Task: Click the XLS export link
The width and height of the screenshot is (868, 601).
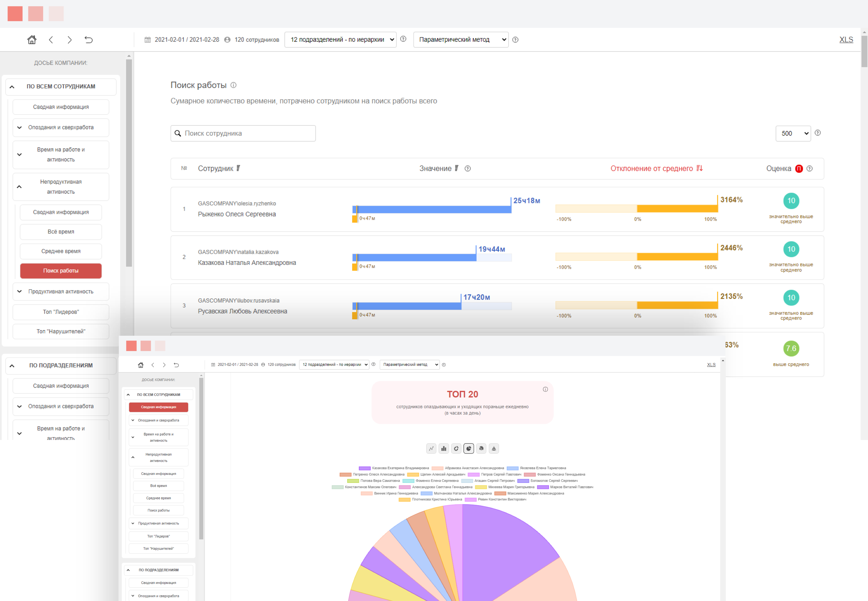Action: [x=846, y=40]
